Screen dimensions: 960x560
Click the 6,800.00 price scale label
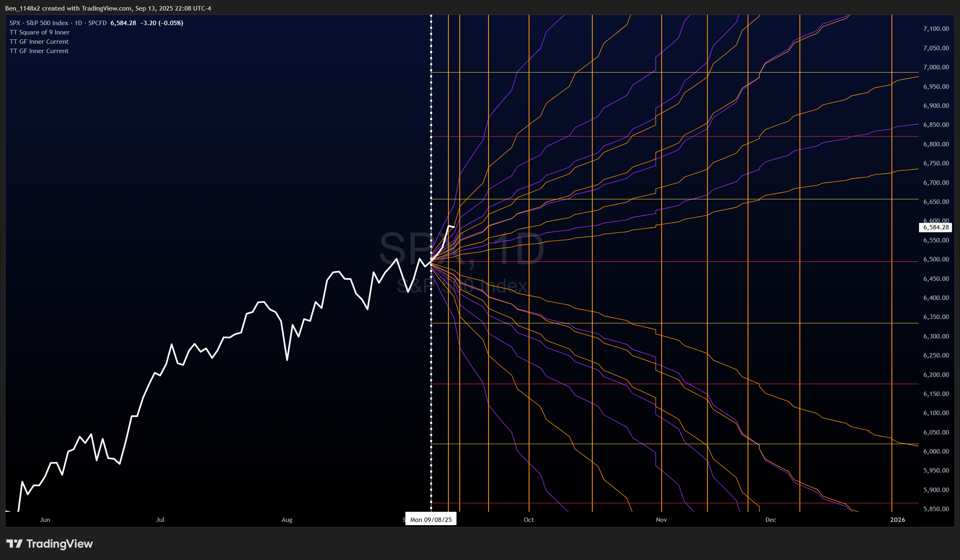936,144
